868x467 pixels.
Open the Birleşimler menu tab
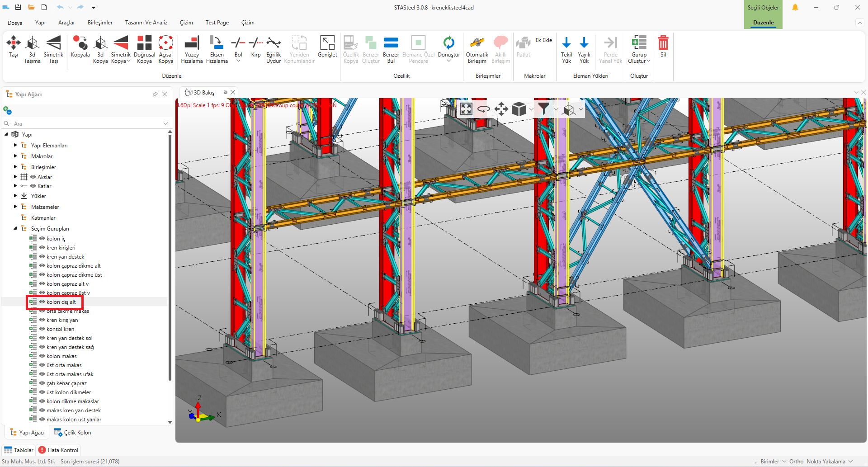point(100,23)
